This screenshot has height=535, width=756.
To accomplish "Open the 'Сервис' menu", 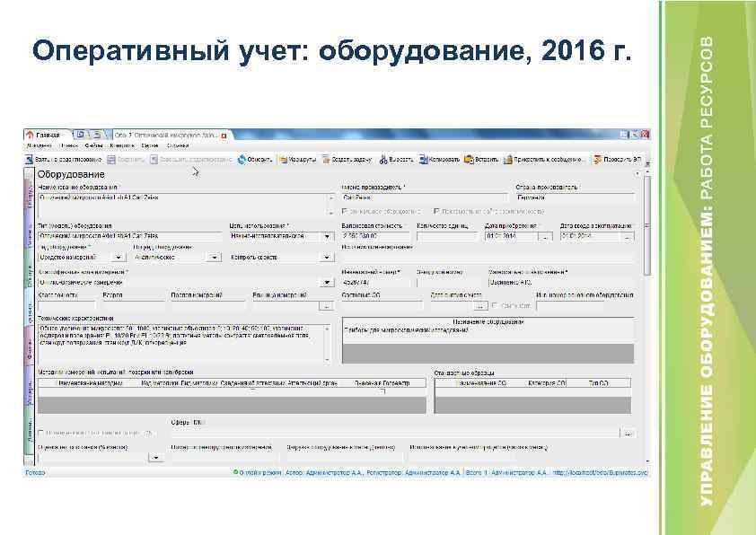I will [149, 145].
